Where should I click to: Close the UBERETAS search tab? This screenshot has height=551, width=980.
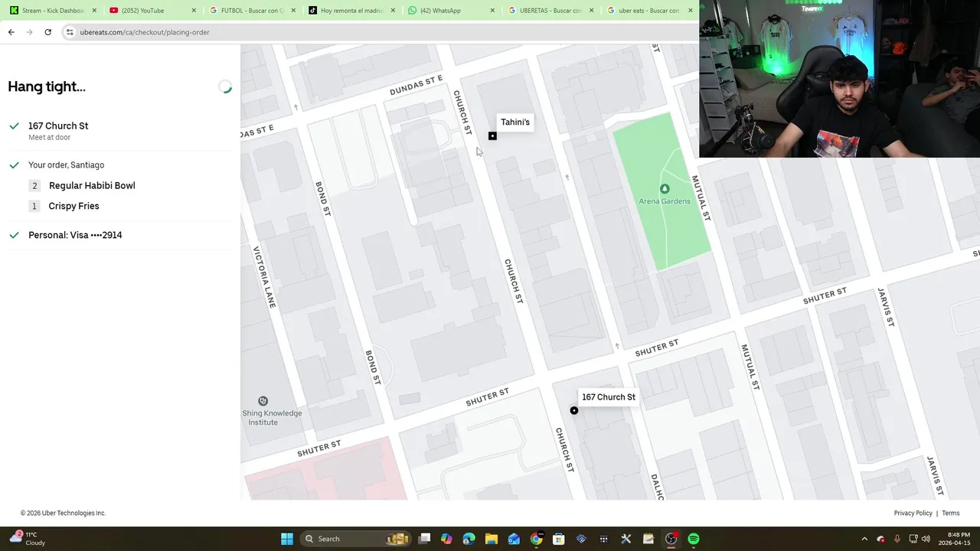click(591, 11)
